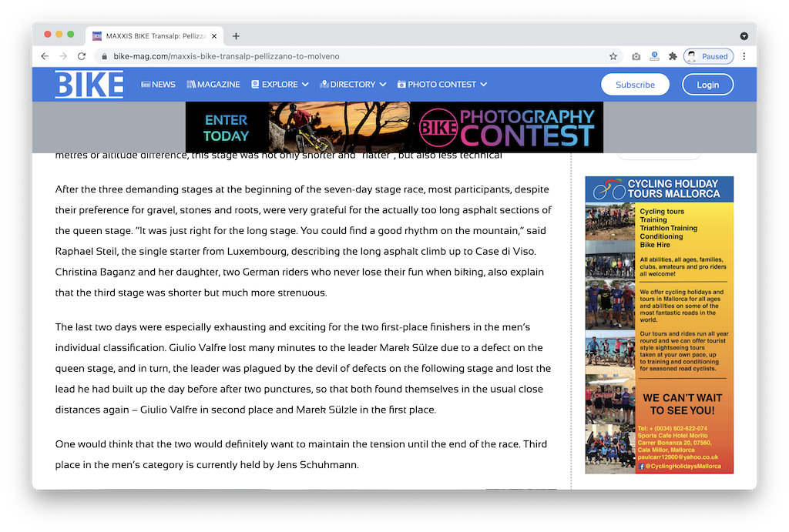Viewport: 789px width, 532px height.
Task: Go back using the browser back arrow
Action: [x=45, y=56]
